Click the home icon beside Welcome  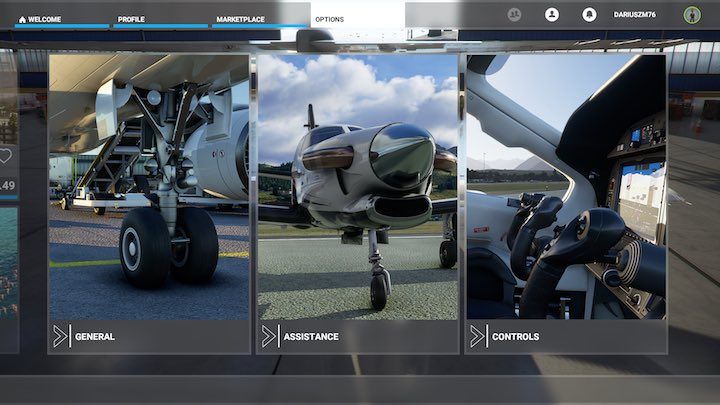coord(21,19)
